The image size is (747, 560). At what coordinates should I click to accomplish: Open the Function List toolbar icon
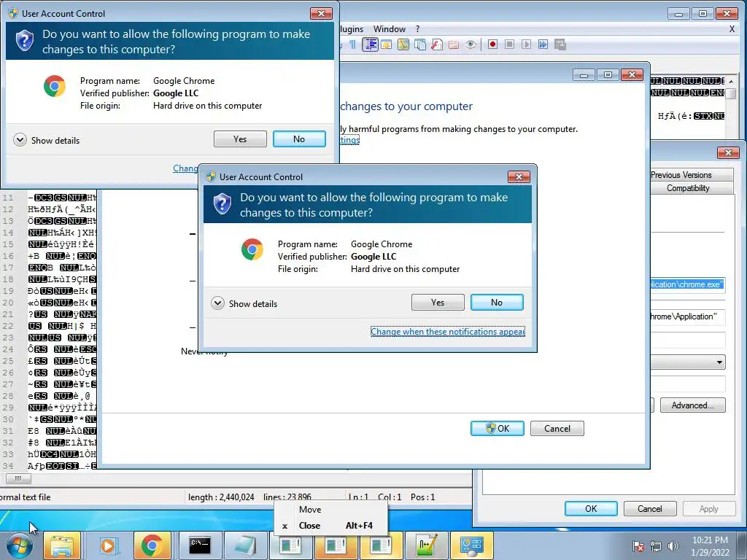tap(437, 44)
